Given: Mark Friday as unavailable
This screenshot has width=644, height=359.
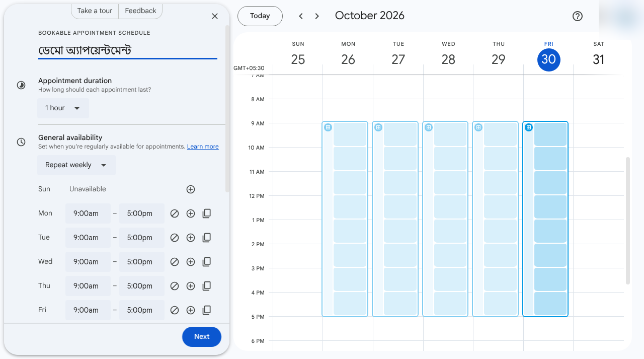Looking at the screenshot, I should [175, 310].
